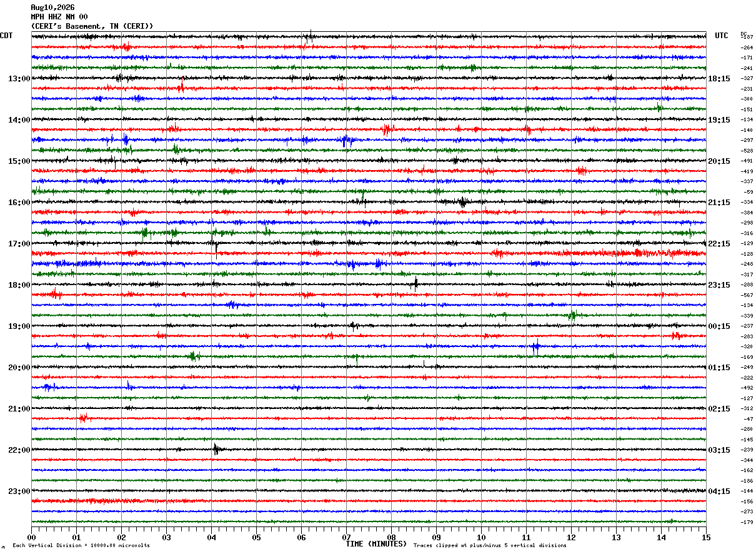The height and width of the screenshot is (554, 756).
Task: Click the '23:00' CDT time label
Action: click(x=19, y=491)
